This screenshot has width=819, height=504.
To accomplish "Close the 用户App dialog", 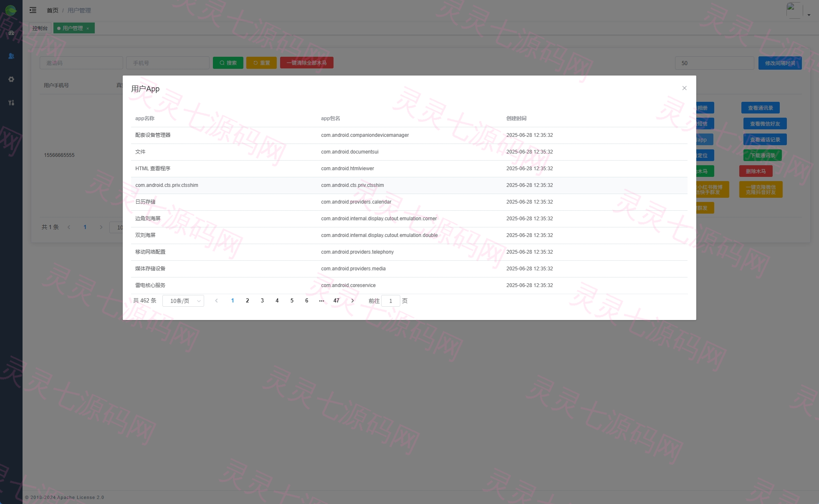I will coord(684,88).
